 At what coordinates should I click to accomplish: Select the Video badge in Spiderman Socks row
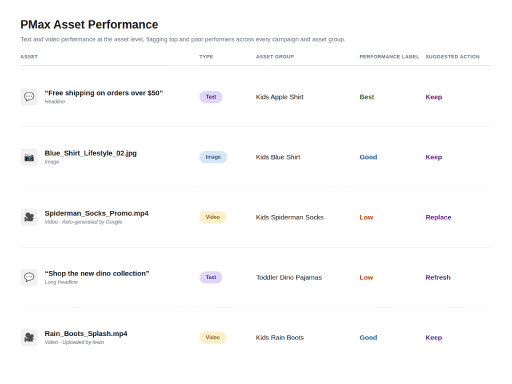coord(213,217)
